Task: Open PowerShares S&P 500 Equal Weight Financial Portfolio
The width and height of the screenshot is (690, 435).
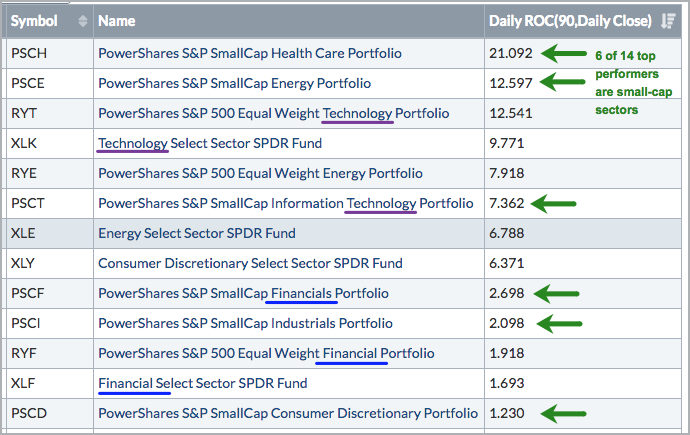Action: (x=266, y=353)
